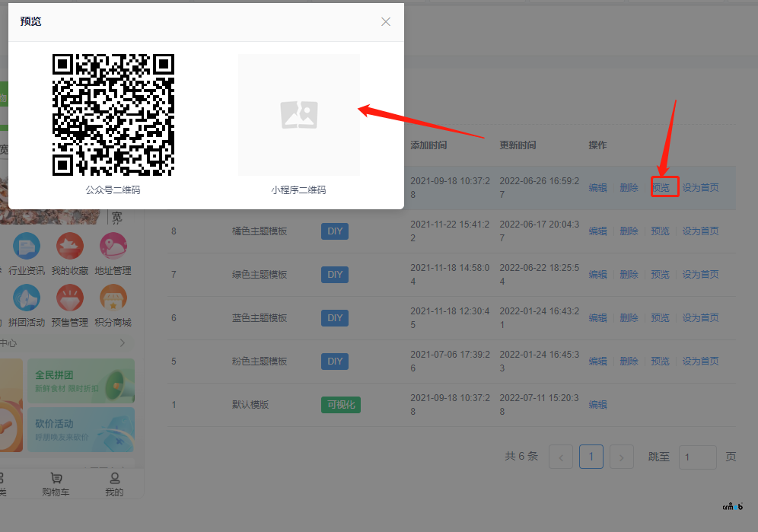Open the 地址管理 icon
The width and height of the screenshot is (758, 532).
tap(113, 247)
